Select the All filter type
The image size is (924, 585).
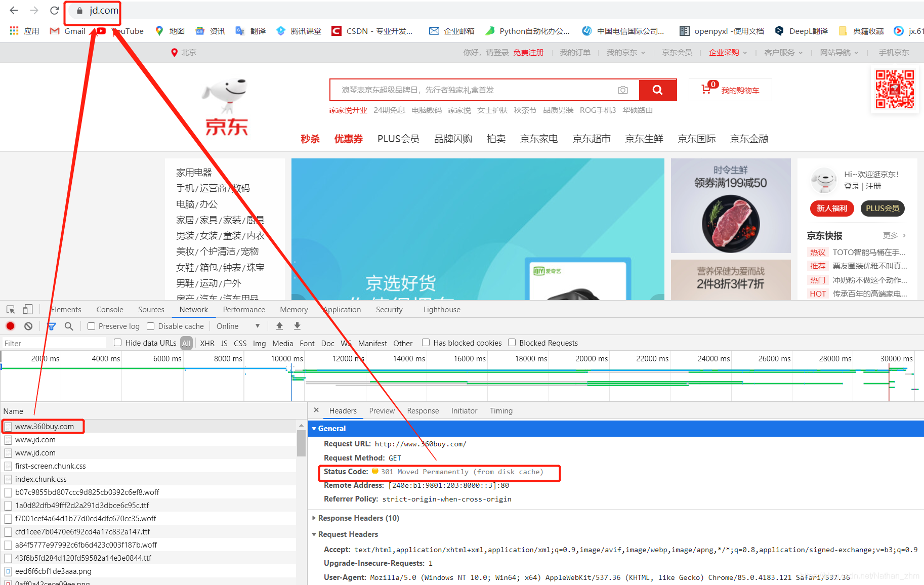187,343
